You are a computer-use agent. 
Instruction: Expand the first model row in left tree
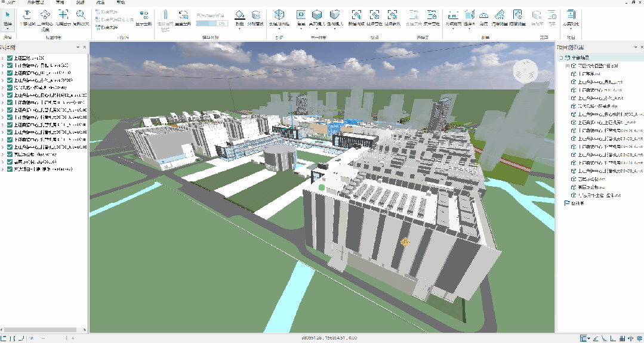coord(2,58)
